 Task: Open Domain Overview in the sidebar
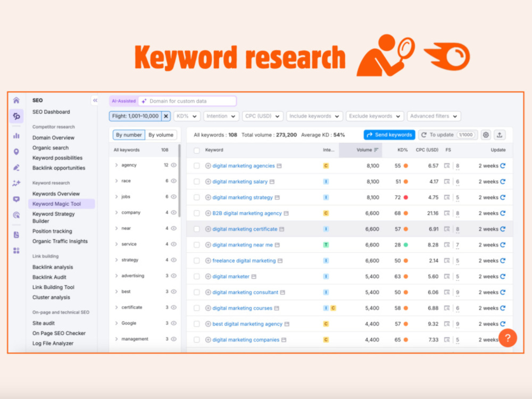pyautogui.click(x=53, y=138)
